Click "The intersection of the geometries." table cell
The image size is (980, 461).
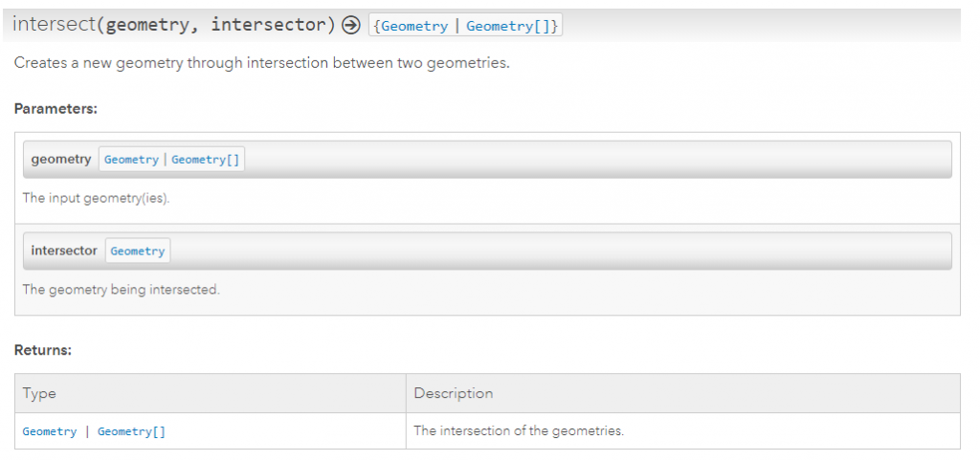point(518,430)
